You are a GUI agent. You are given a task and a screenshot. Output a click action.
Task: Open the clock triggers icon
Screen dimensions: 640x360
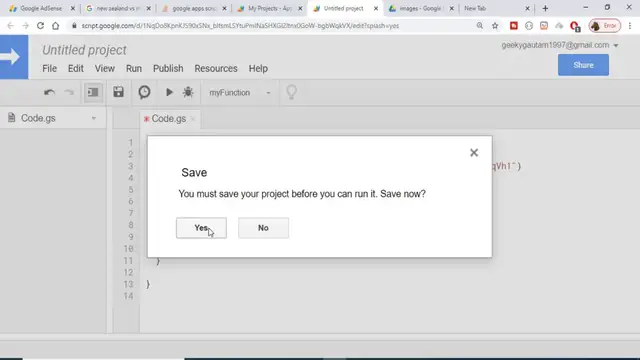click(x=144, y=92)
